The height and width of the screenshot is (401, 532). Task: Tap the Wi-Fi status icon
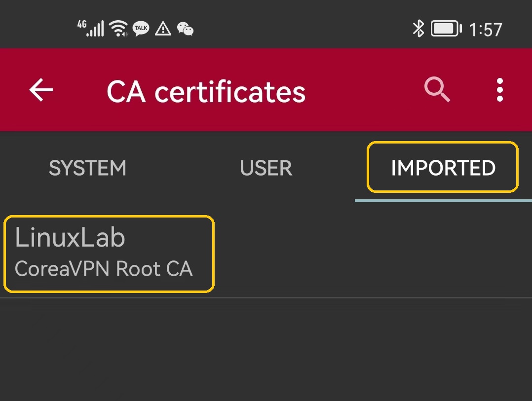click(118, 29)
